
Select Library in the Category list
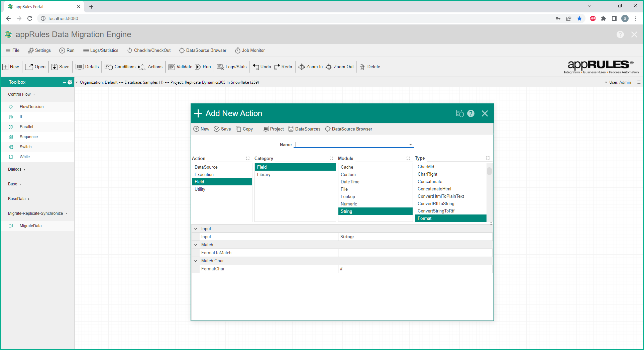(x=295, y=175)
